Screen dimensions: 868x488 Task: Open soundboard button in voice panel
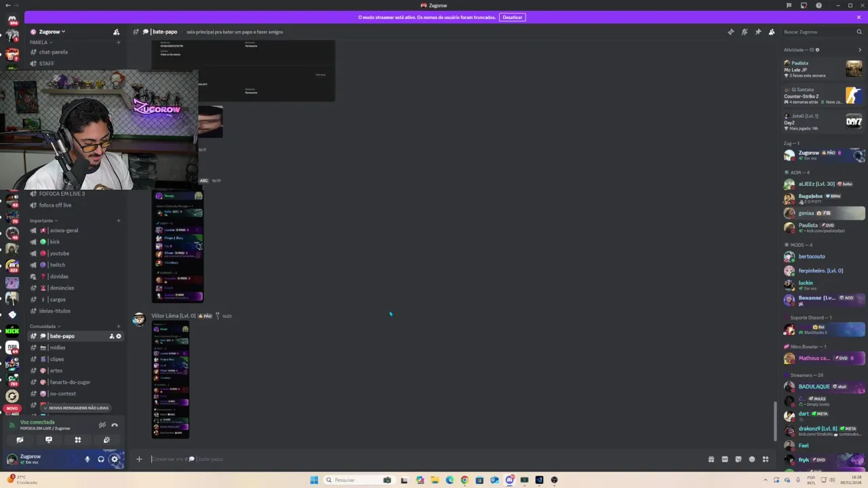[106, 440]
